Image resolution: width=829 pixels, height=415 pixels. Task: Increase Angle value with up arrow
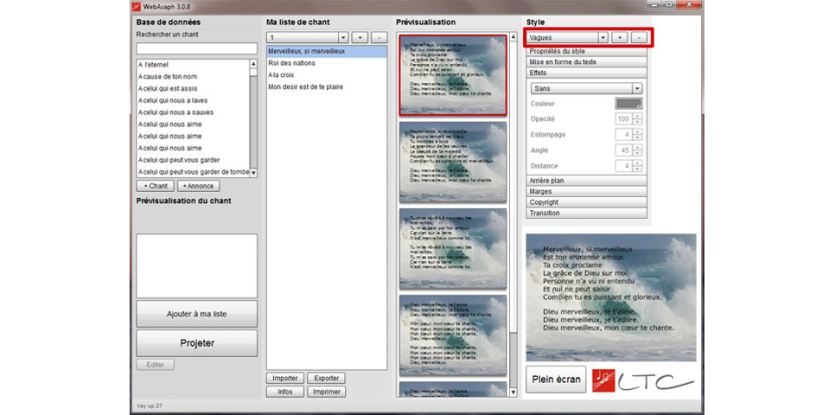pyautogui.click(x=638, y=147)
